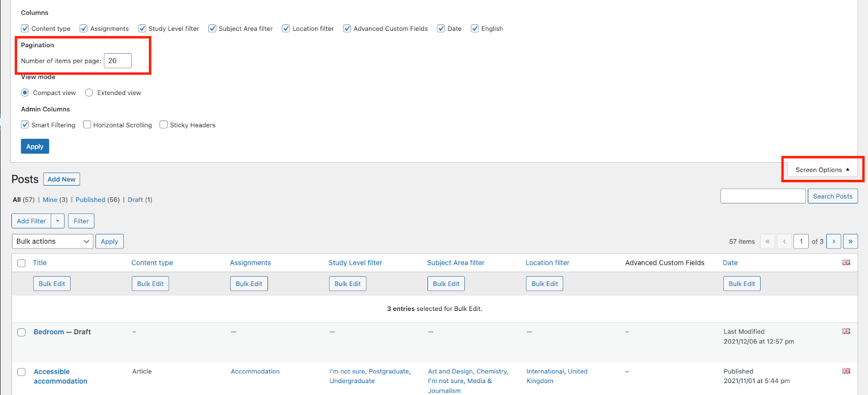
Task: Open the Bedroom draft post
Action: [49, 332]
